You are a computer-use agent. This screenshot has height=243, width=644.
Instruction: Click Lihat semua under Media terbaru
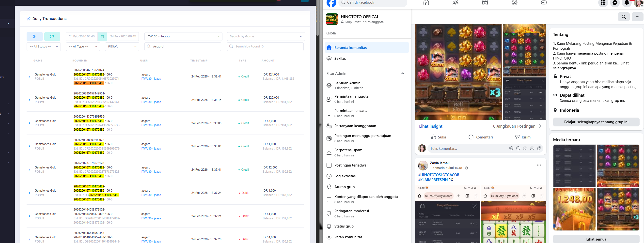(x=596, y=239)
